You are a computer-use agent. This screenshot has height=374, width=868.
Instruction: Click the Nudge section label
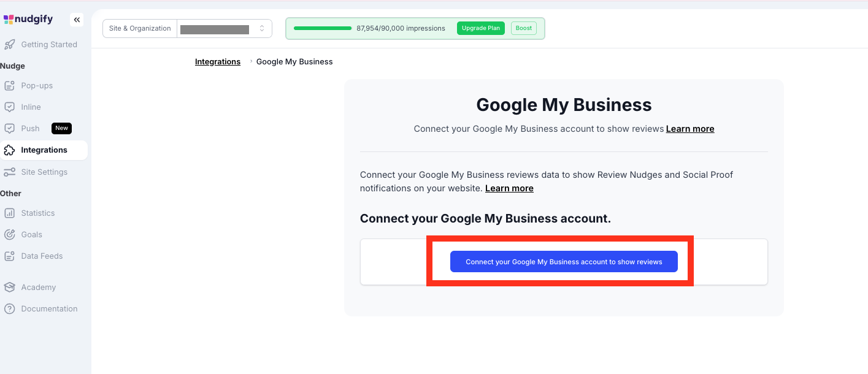click(12, 66)
